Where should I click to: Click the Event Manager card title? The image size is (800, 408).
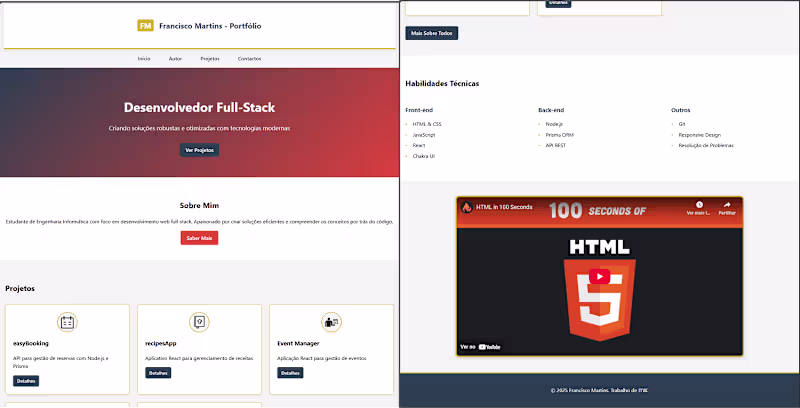click(x=298, y=343)
